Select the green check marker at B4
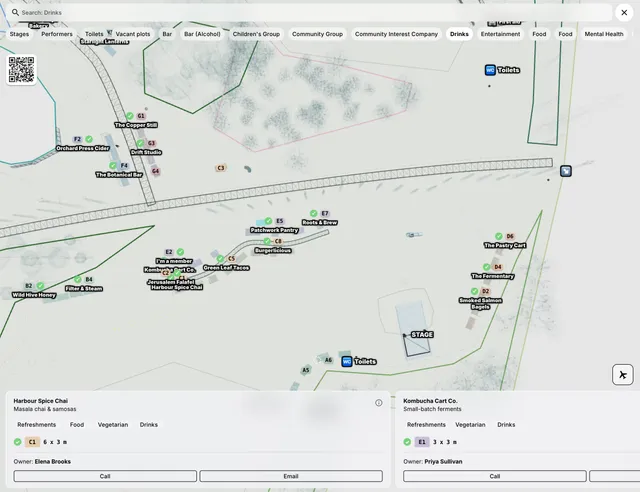640x492 pixels. pos(78,279)
